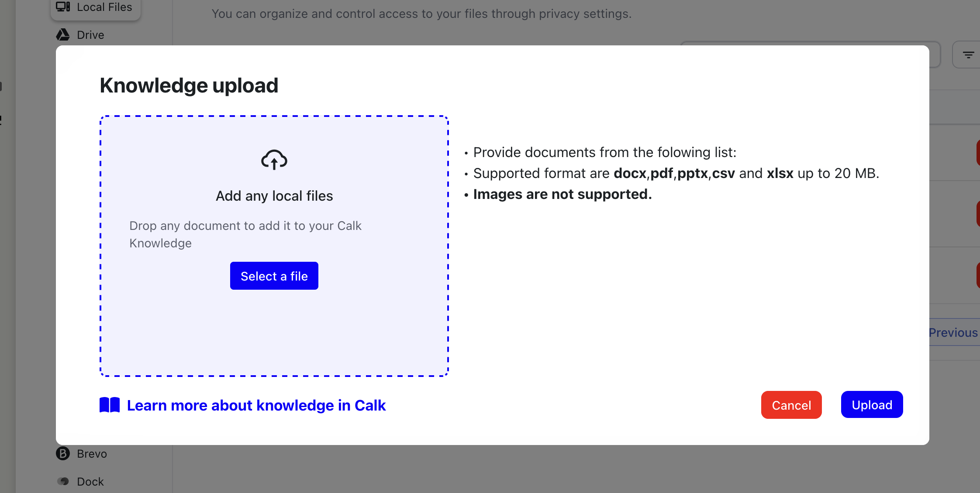
Task: Open the Brevo integration label
Action: pos(92,454)
